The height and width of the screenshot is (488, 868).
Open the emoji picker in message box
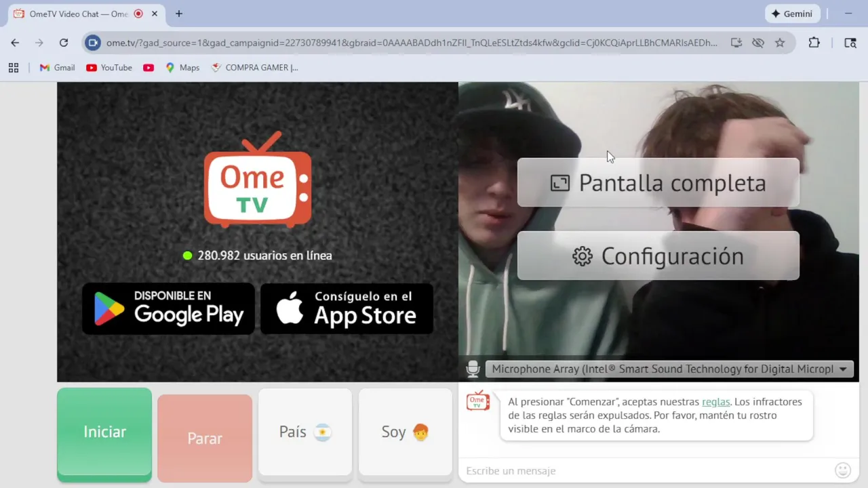(x=842, y=470)
